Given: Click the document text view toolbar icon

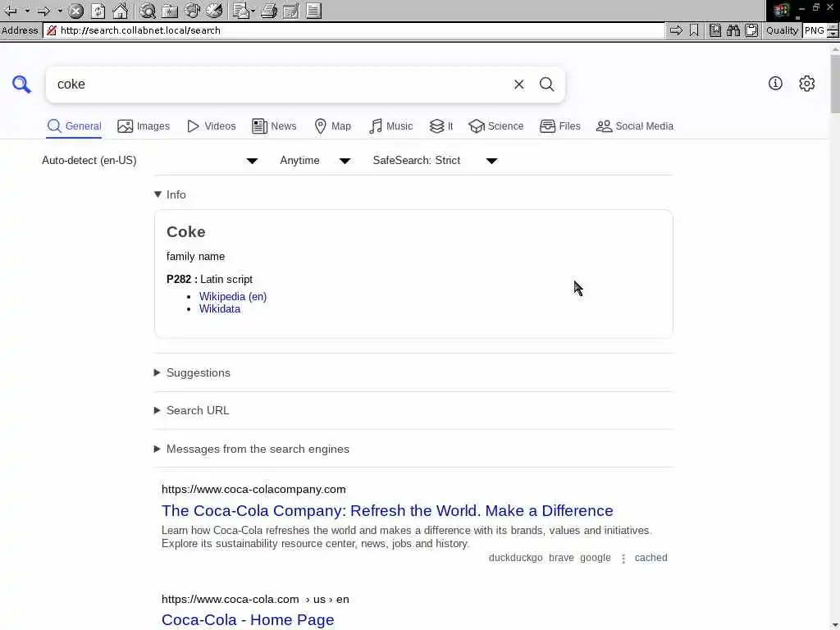Looking at the screenshot, I should tap(314, 11).
